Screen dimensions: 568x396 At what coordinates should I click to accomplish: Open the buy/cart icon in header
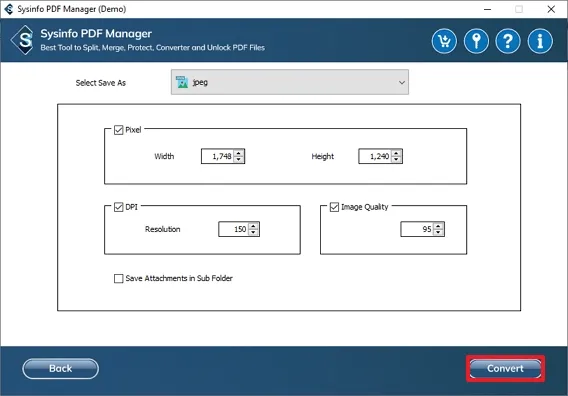(x=444, y=41)
